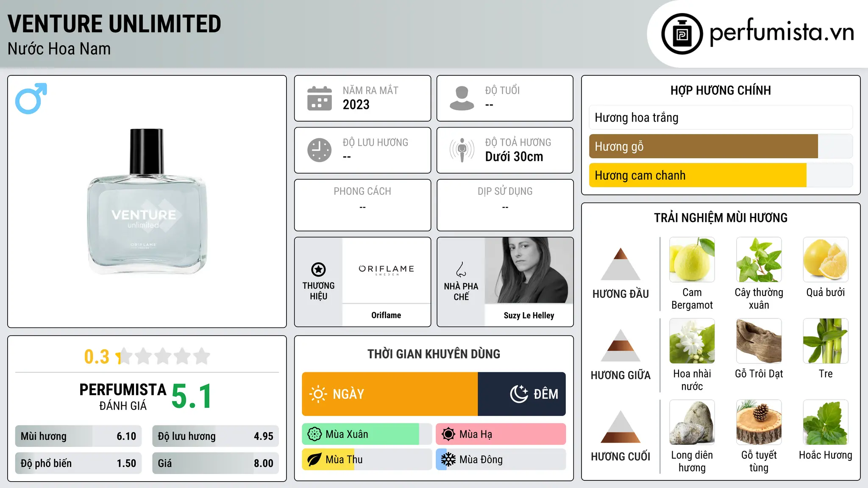The image size is (868, 488).
Task: Click the Mùa Hạ season bar
Action: (x=501, y=434)
